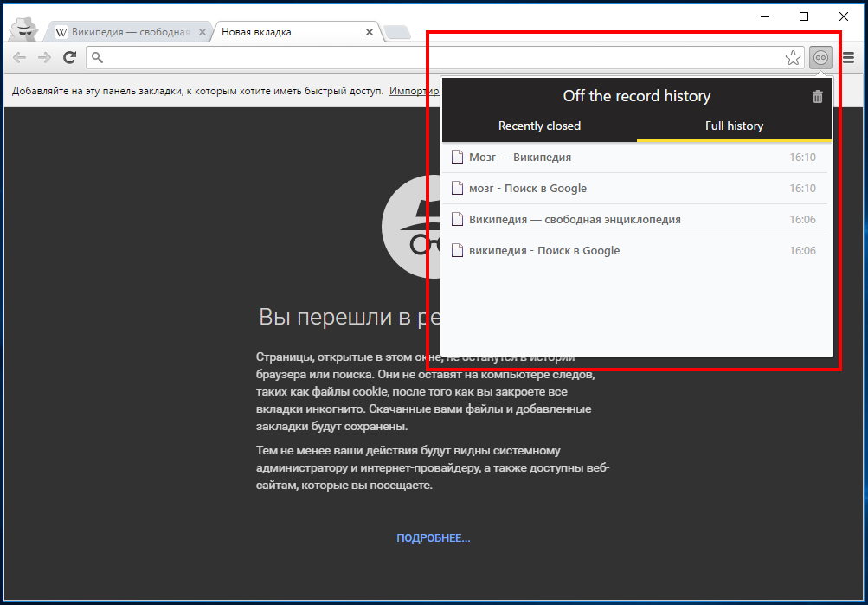Minimize the browser window

765,16
